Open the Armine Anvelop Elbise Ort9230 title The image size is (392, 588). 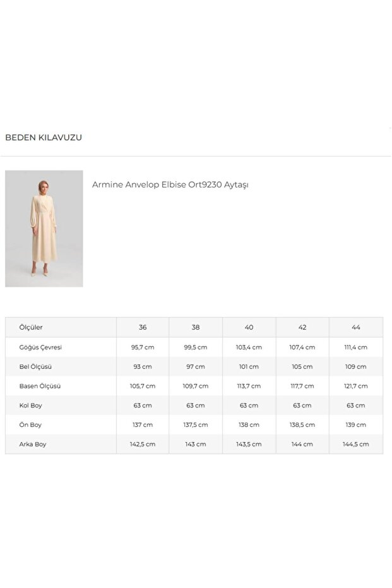(x=170, y=184)
